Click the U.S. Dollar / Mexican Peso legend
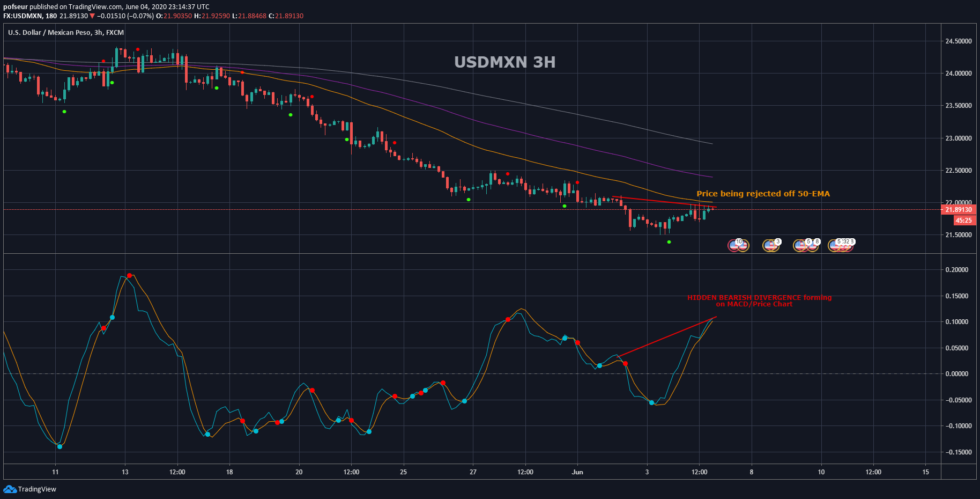Screen dimensions: 980x499 [x=66, y=33]
